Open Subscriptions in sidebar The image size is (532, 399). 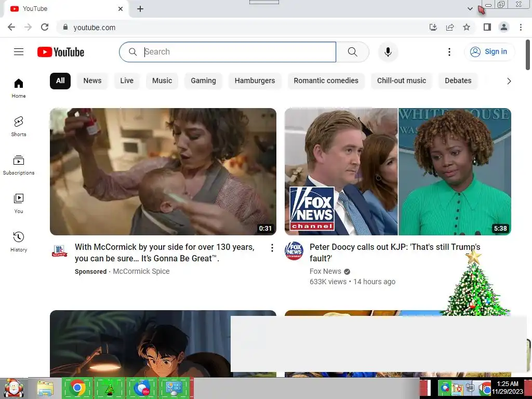tap(19, 165)
